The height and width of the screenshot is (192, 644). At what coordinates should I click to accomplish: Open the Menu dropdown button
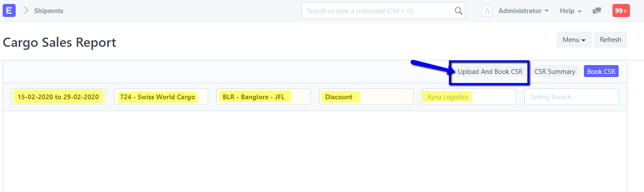574,39
